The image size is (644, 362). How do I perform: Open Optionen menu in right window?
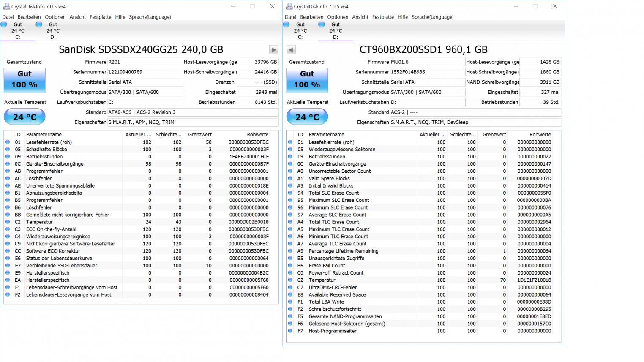coord(338,17)
